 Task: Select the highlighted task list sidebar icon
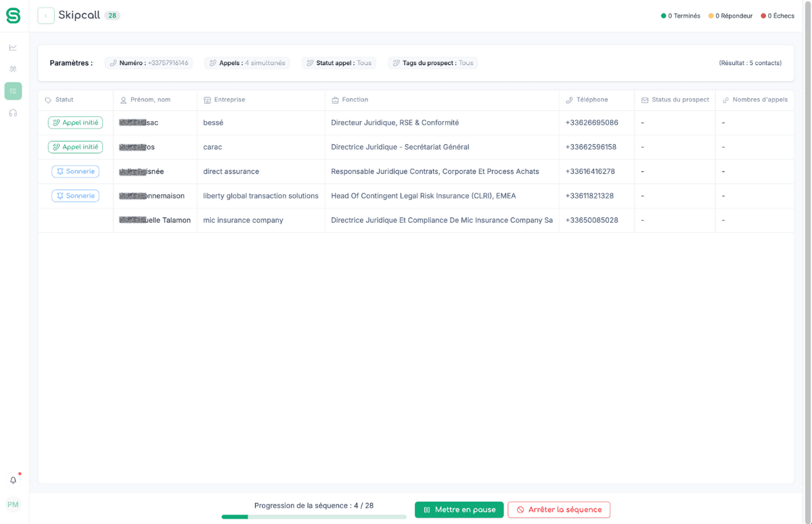point(13,91)
